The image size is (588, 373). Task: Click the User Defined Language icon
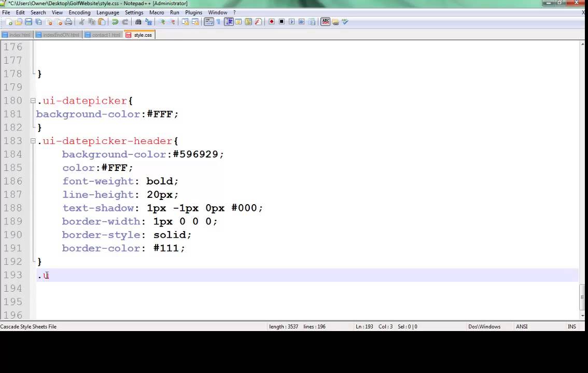239,22
